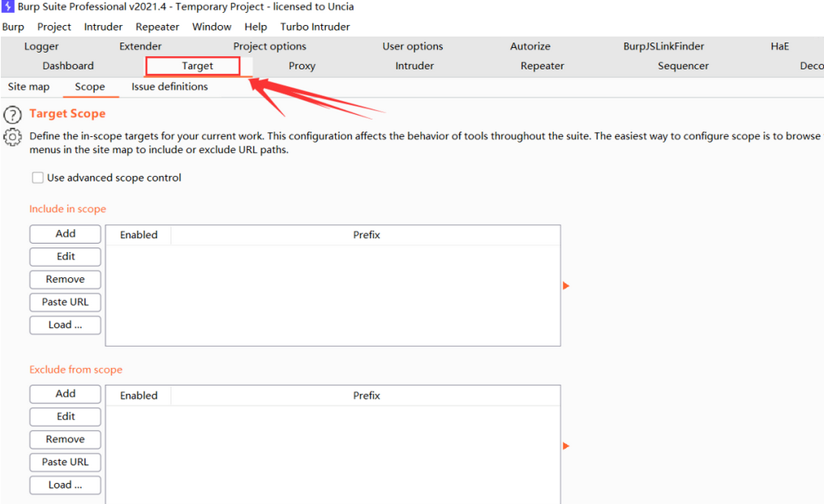824x504 pixels.
Task: Open the Target Scope help question-mark icon
Action: coord(12,114)
